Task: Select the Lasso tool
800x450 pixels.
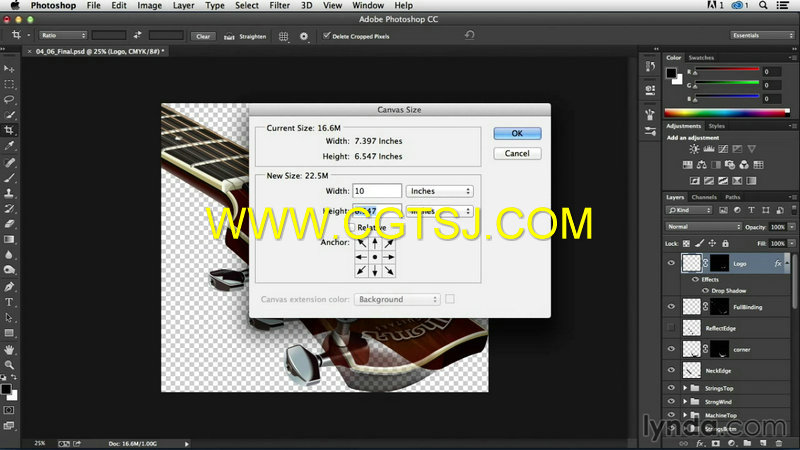Action: [9, 99]
